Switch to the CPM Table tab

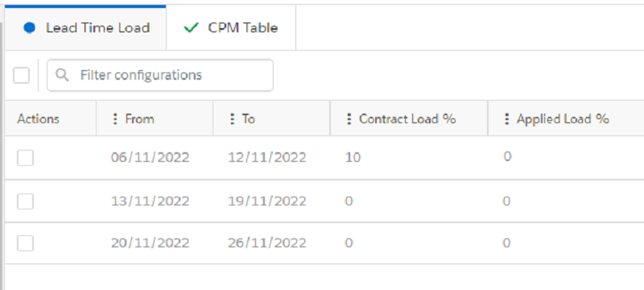click(231, 28)
